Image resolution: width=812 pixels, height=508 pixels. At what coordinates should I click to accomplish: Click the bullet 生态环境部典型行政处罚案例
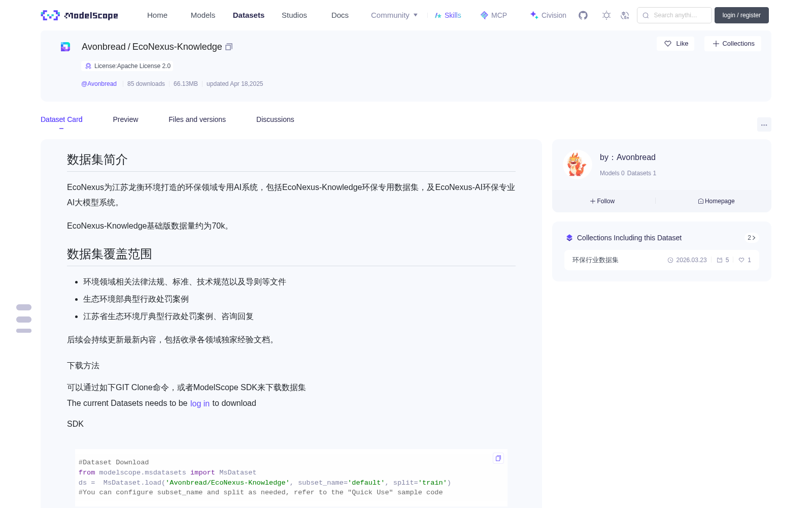(136, 299)
